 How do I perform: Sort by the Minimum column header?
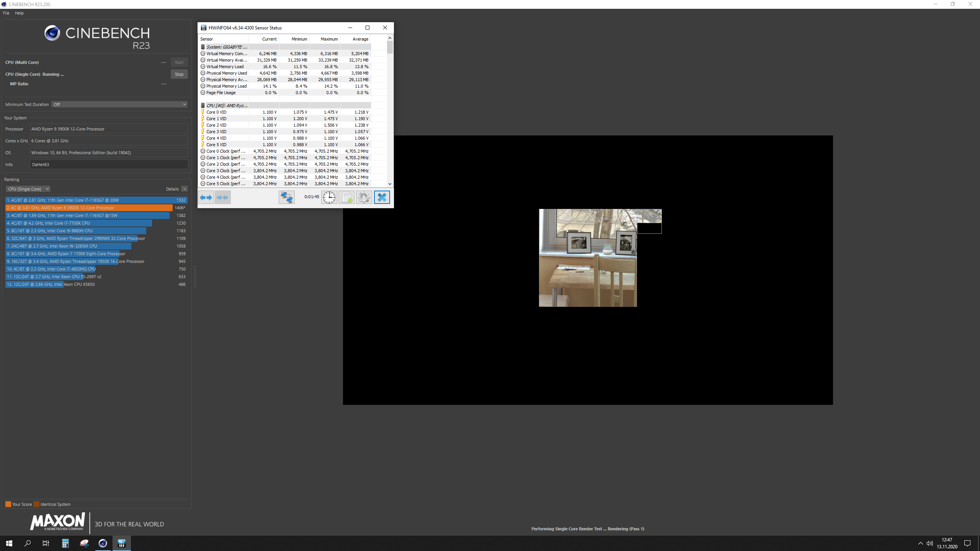point(294,39)
